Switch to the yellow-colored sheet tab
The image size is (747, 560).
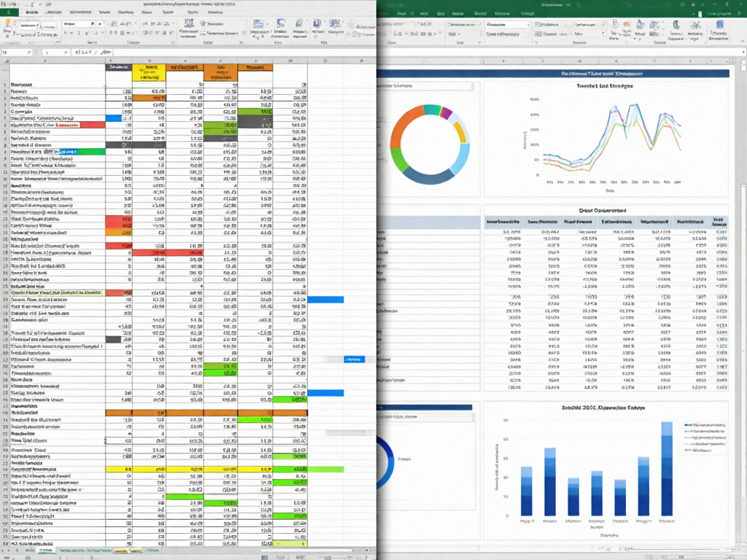tap(128, 551)
